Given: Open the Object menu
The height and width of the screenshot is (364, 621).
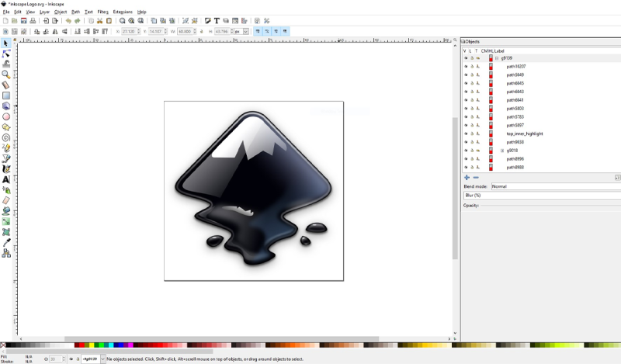Looking at the screenshot, I should click(x=61, y=12).
